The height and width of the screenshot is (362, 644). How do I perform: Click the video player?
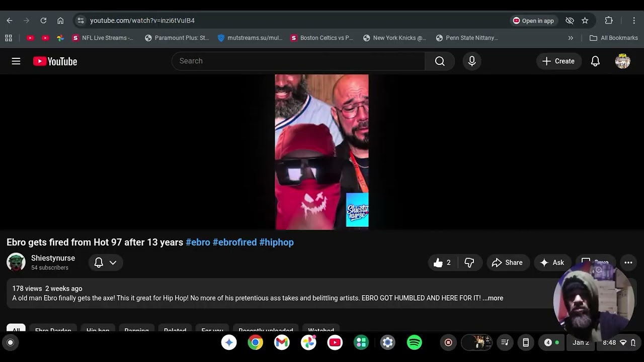tap(322, 152)
